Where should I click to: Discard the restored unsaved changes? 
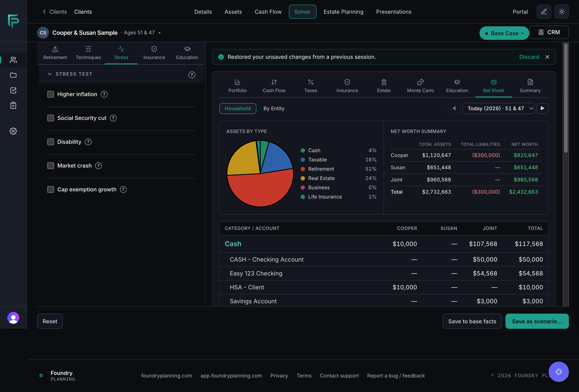[529, 57]
